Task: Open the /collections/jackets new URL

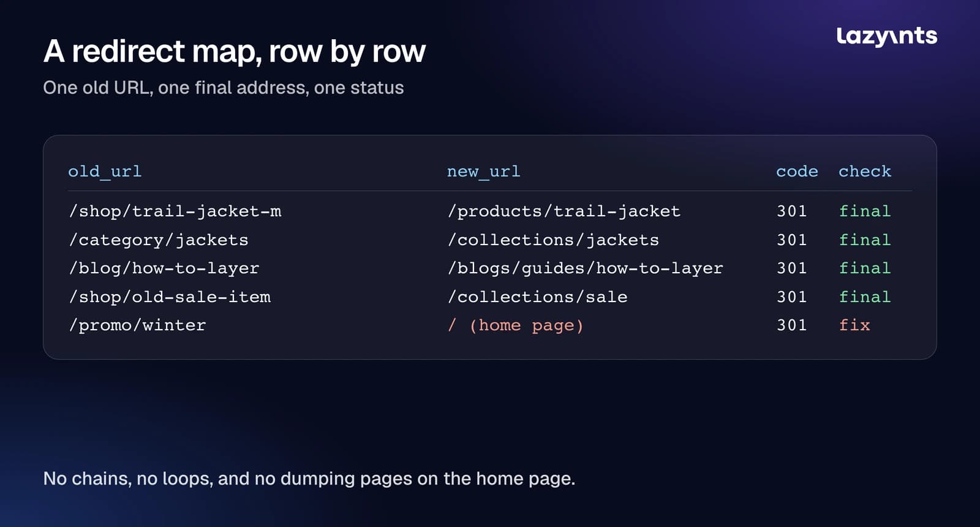Action: (x=553, y=240)
